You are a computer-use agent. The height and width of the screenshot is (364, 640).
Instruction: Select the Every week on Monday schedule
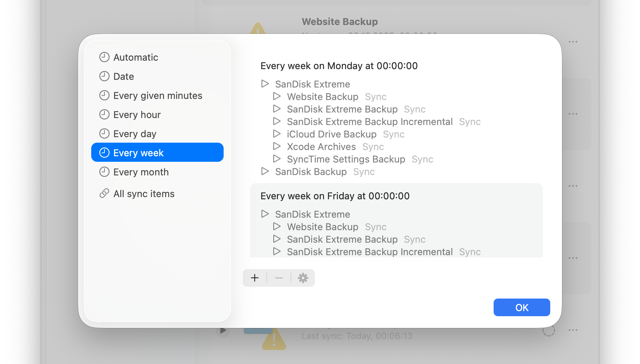pyautogui.click(x=339, y=66)
